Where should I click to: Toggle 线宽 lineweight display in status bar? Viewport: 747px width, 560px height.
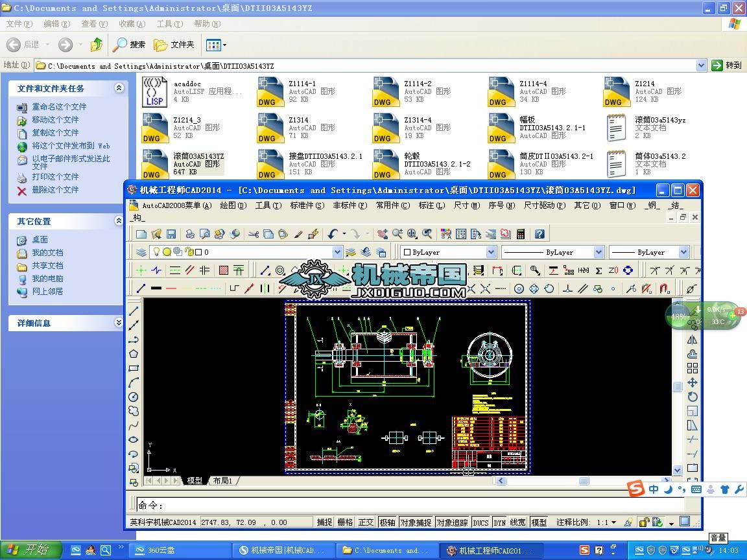(x=518, y=522)
